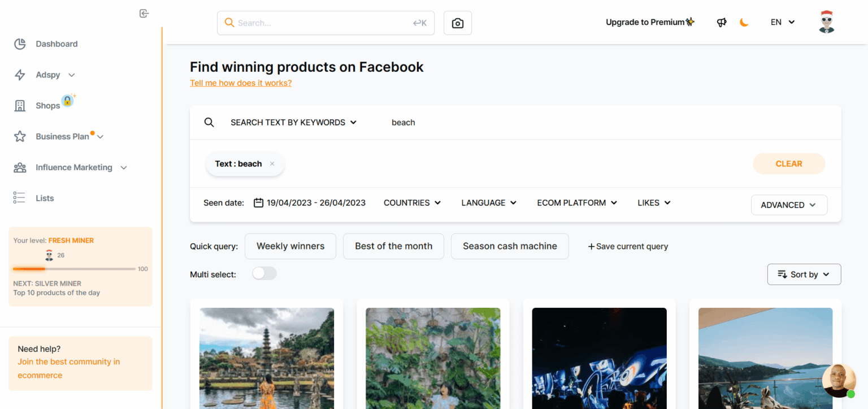The image size is (868, 409).
Task: Toggle the Multi select switch
Action: (264, 274)
